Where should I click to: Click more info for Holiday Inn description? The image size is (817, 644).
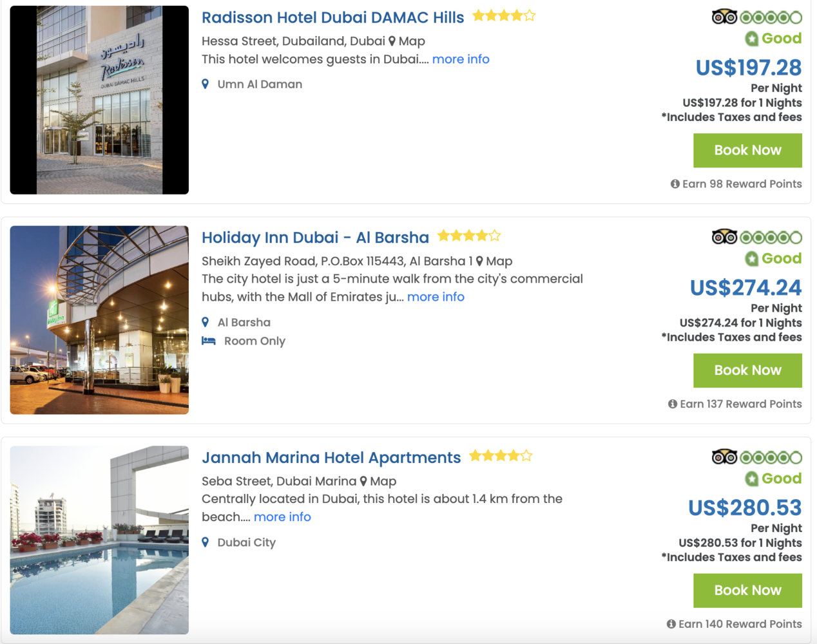click(436, 297)
